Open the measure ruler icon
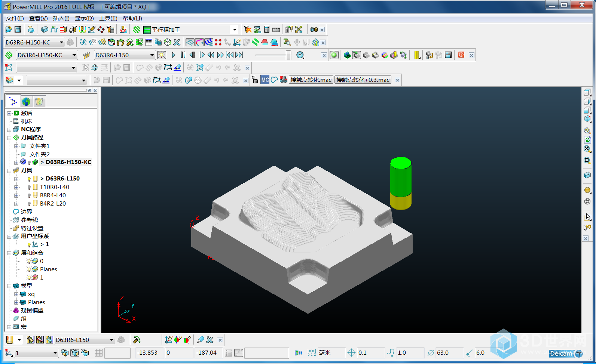 (276, 30)
